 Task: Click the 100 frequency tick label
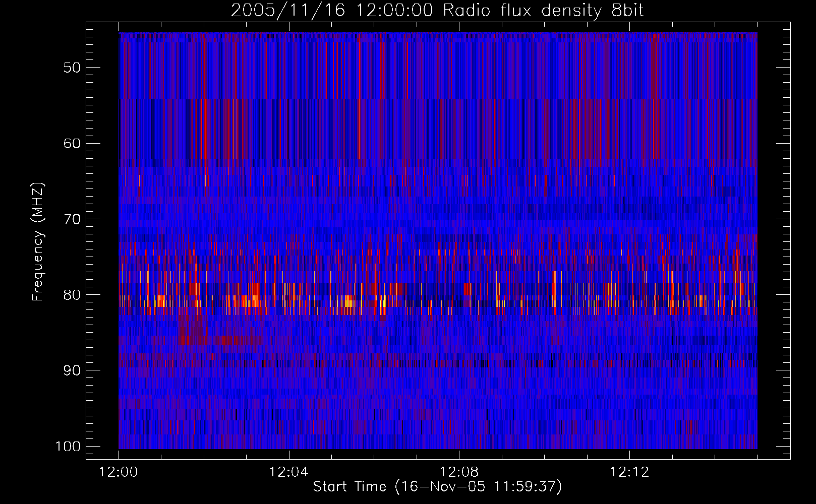point(68,447)
